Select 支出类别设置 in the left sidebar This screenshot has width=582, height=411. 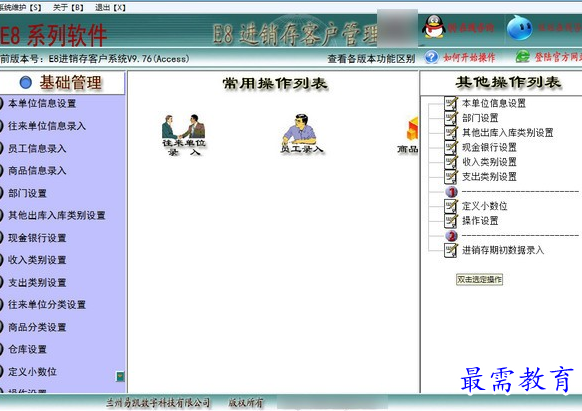click(x=37, y=283)
